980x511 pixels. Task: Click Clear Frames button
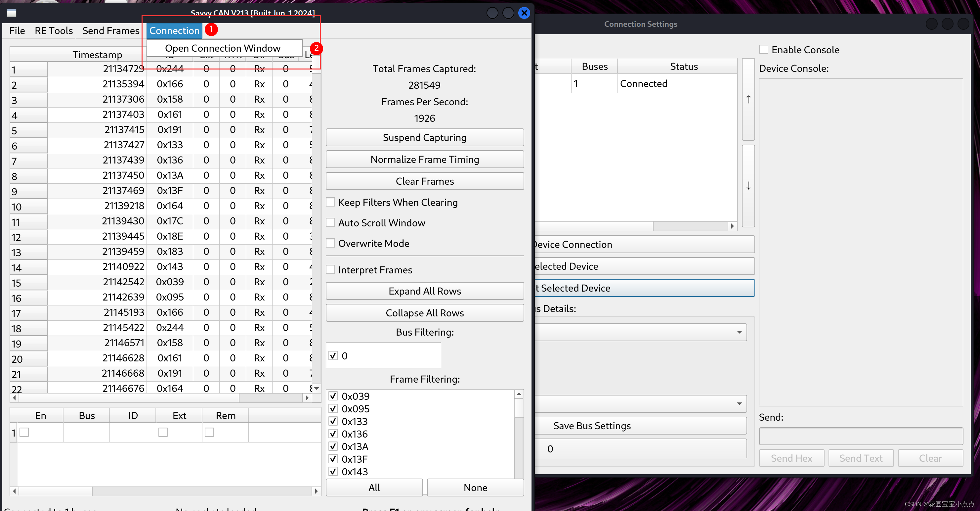tap(425, 181)
